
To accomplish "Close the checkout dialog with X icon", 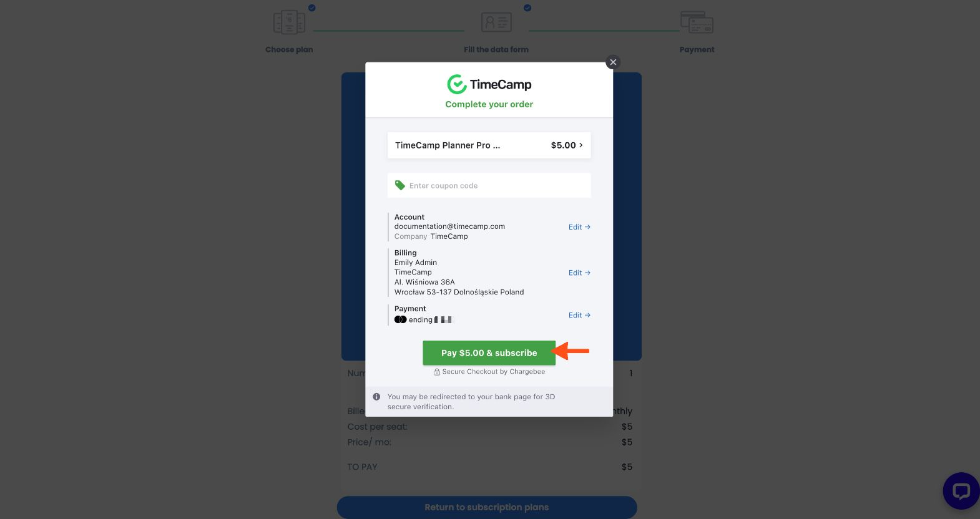I will click(x=613, y=62).
